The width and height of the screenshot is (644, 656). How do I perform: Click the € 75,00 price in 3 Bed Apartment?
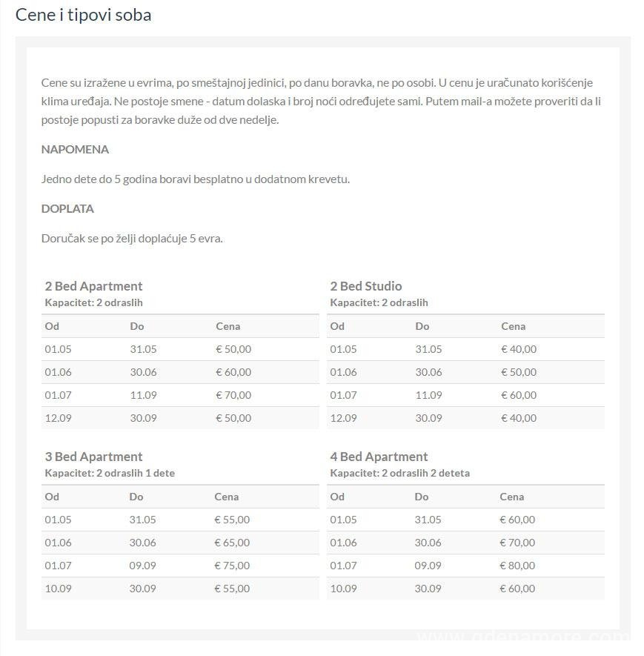coord(232,566)
